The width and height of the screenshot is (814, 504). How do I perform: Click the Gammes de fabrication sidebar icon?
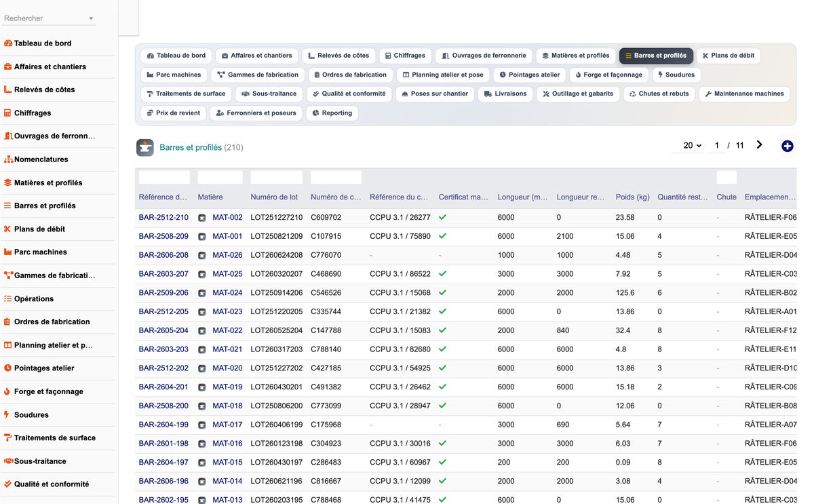[x=8, y=275]
